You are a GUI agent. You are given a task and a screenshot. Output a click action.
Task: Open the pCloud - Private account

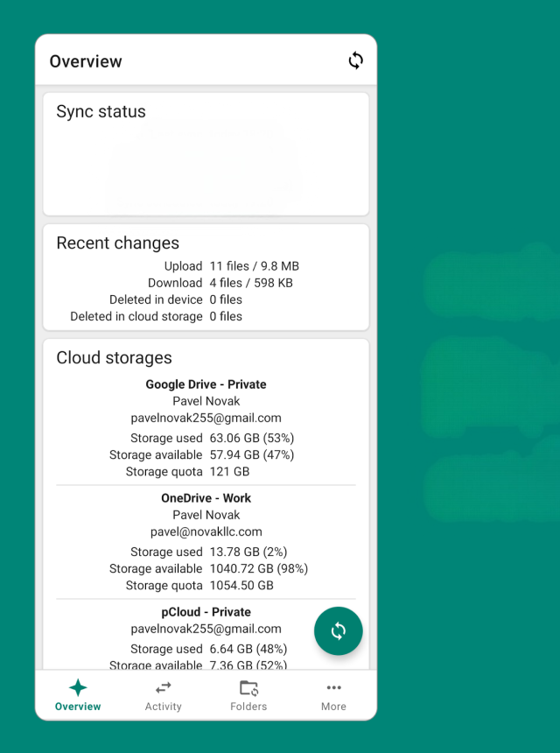coord(206,612)
